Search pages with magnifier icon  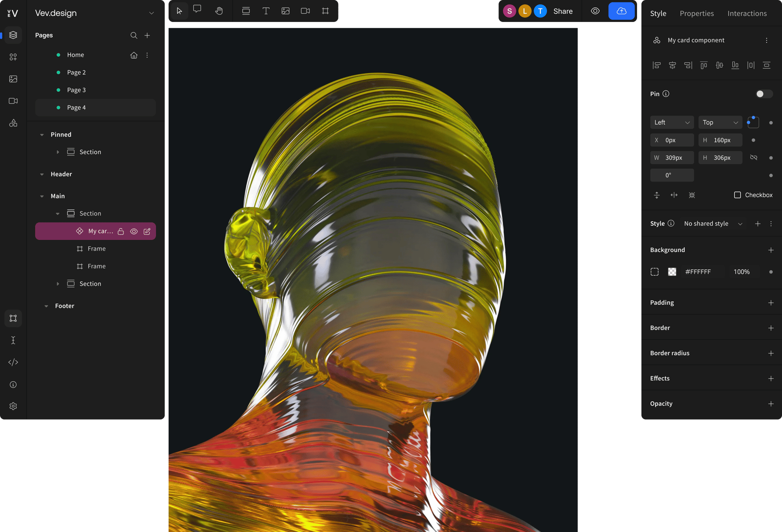click(134, 35)
